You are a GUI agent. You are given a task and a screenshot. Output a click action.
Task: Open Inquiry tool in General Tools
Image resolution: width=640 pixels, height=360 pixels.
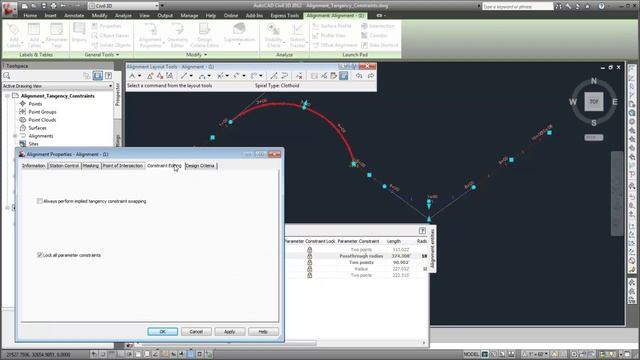point(79,33)
